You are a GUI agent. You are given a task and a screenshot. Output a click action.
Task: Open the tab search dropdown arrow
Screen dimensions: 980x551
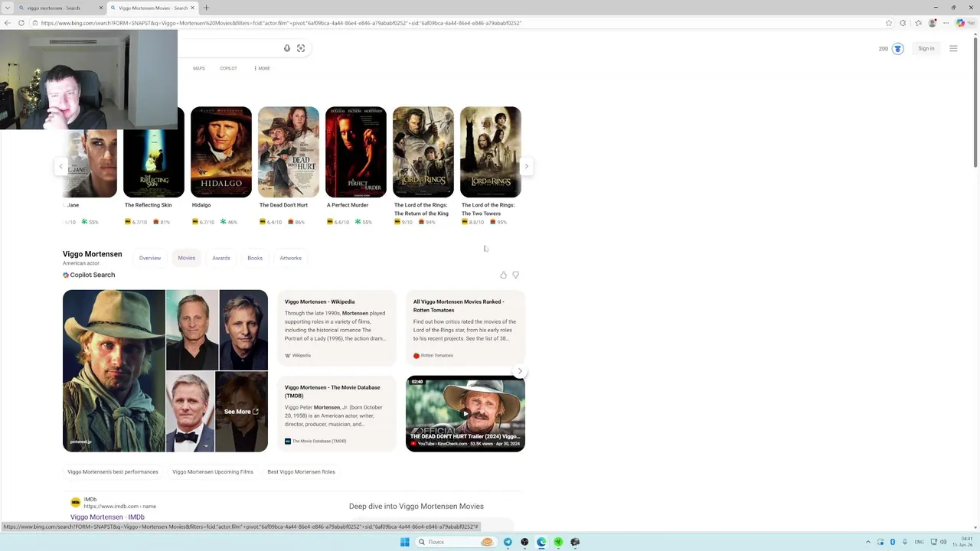coord(8,8)
